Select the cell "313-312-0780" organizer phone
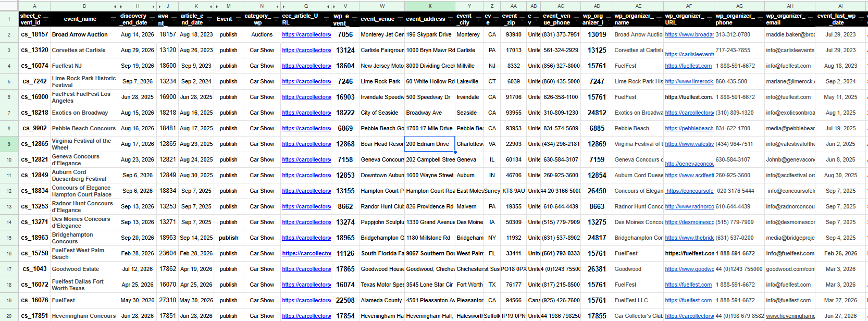868x321 pixels. pos(739,34)
